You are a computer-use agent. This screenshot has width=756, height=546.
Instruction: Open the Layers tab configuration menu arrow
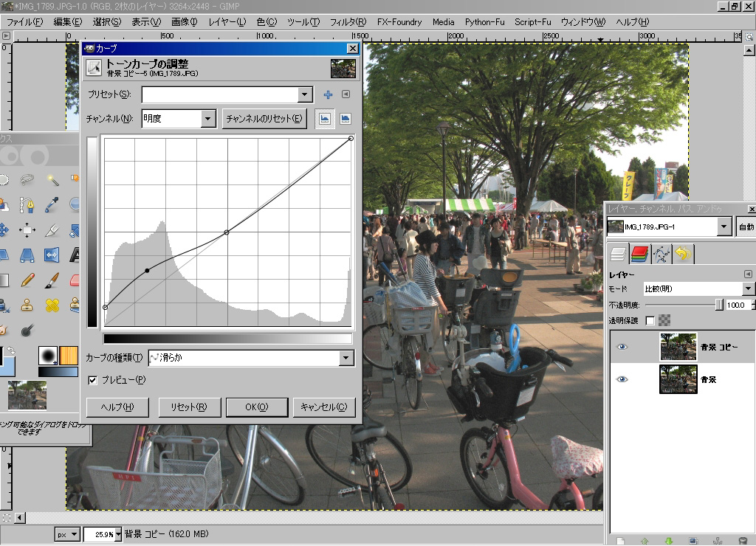pos(748,274)
